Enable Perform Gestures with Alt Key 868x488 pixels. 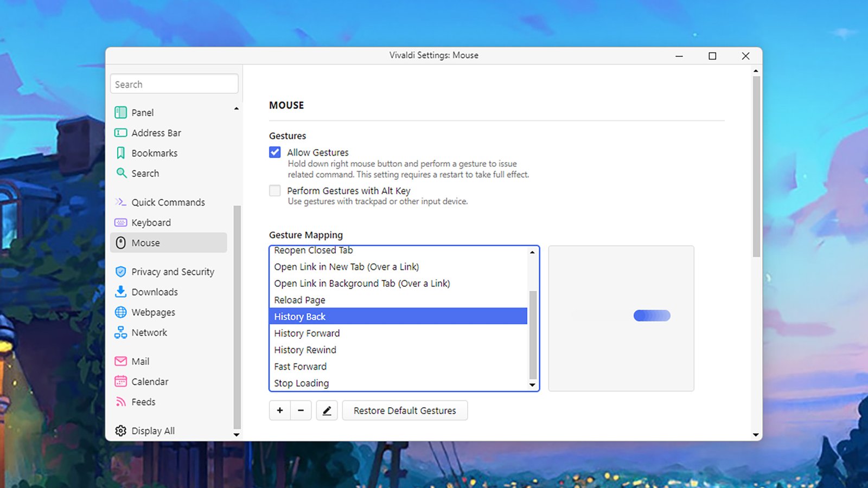275,190
